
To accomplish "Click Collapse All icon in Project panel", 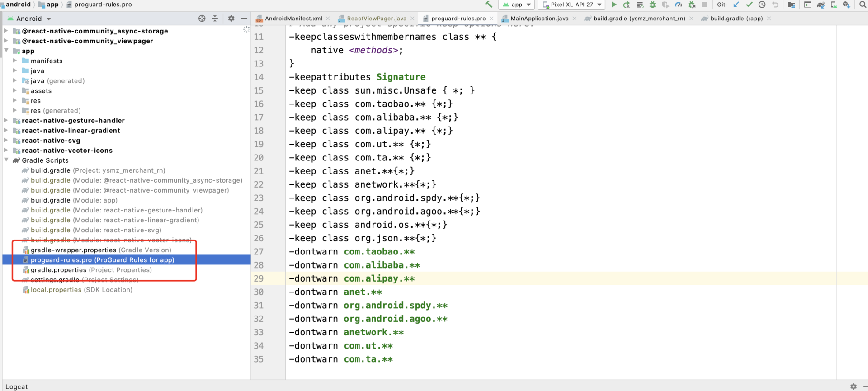I will click(x=215, y=19).
